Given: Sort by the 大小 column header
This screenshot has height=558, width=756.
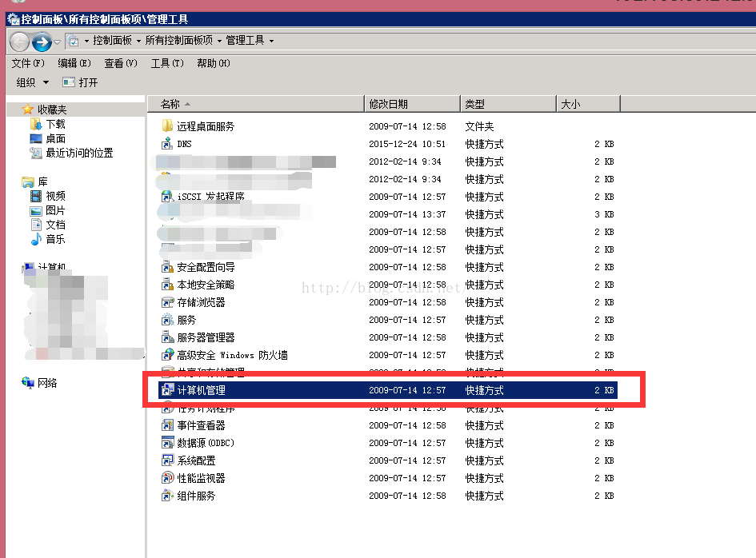Looking at the screenshot, I should (x=588, y=104).
